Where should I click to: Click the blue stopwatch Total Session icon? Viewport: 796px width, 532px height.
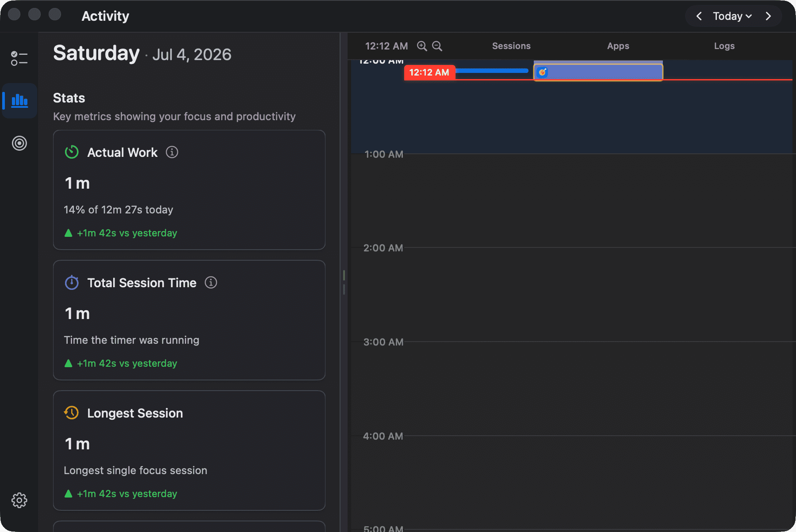(72, 282)
